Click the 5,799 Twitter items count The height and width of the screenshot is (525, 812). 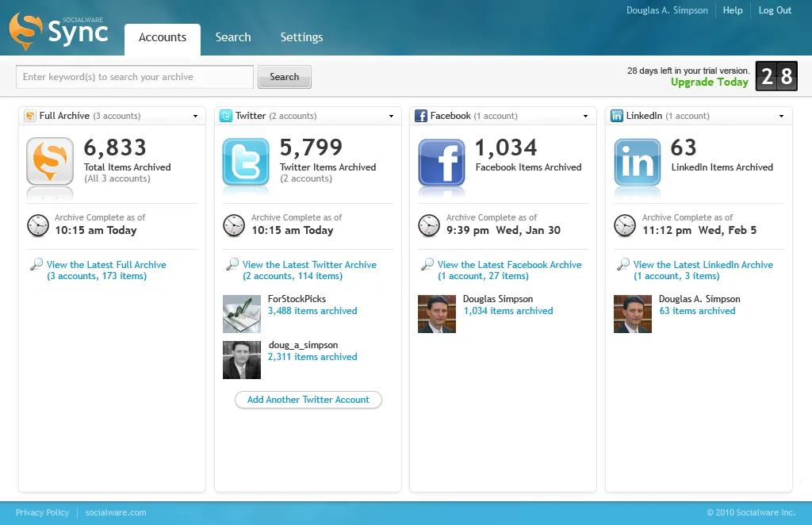click(311, 148)
